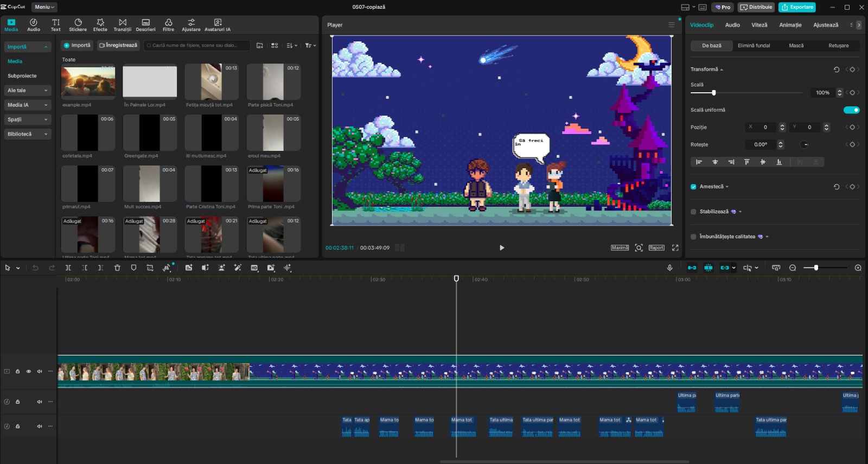Click the audio waveform icon in timeline toolbar
The image size is (868, 464).
(288, 268)
